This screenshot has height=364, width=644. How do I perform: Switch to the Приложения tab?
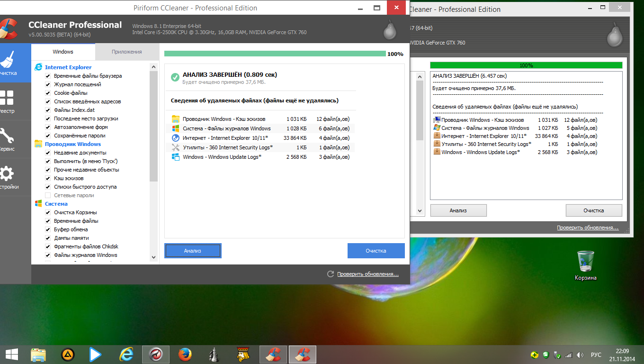pyautogui.click(x=127, y=52)
